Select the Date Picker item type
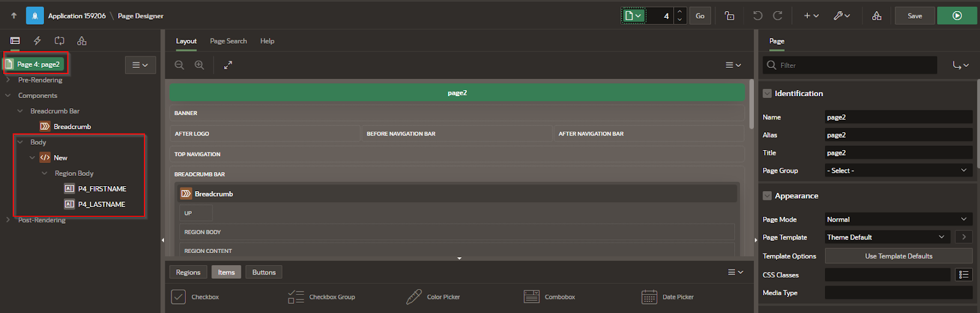 [668, 297]
